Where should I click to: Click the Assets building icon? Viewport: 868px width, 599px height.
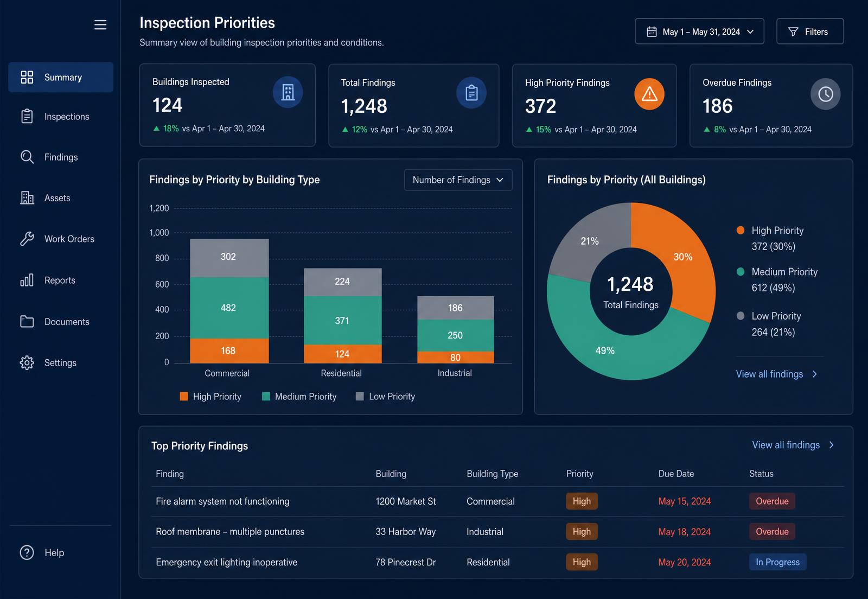point(27,197)
